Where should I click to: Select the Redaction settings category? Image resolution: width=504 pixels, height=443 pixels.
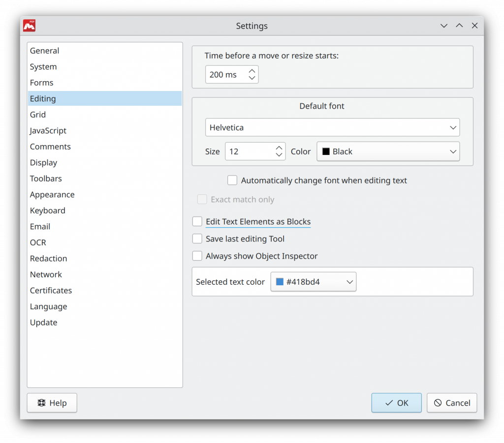coord(48,258)
